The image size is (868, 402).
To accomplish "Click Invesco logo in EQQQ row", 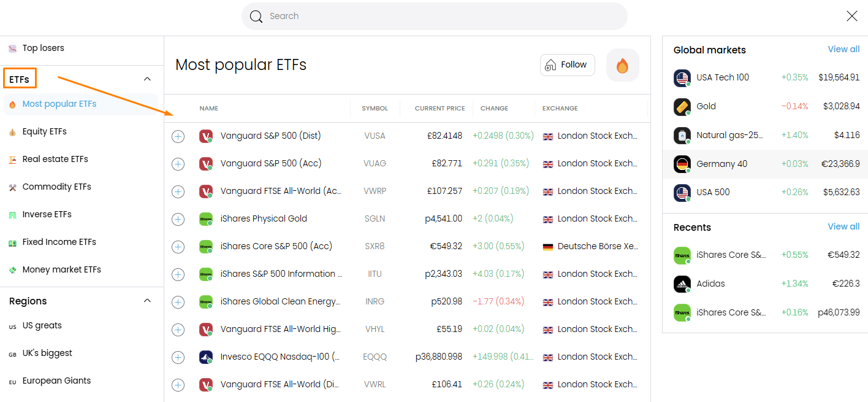I will [205, 357].
